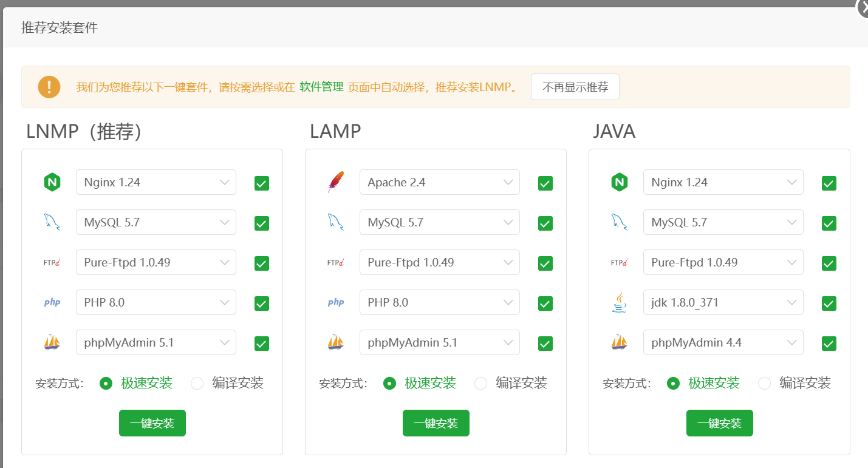Click the MySQL dolphin icon in LNMP panel
868x468 pixels.
[52, 222]
